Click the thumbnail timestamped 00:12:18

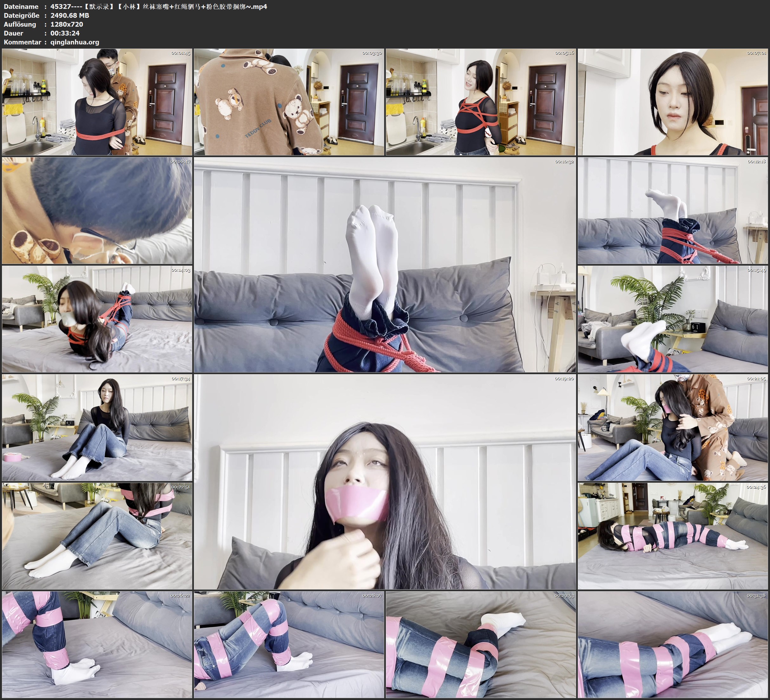tap(673, 210)
